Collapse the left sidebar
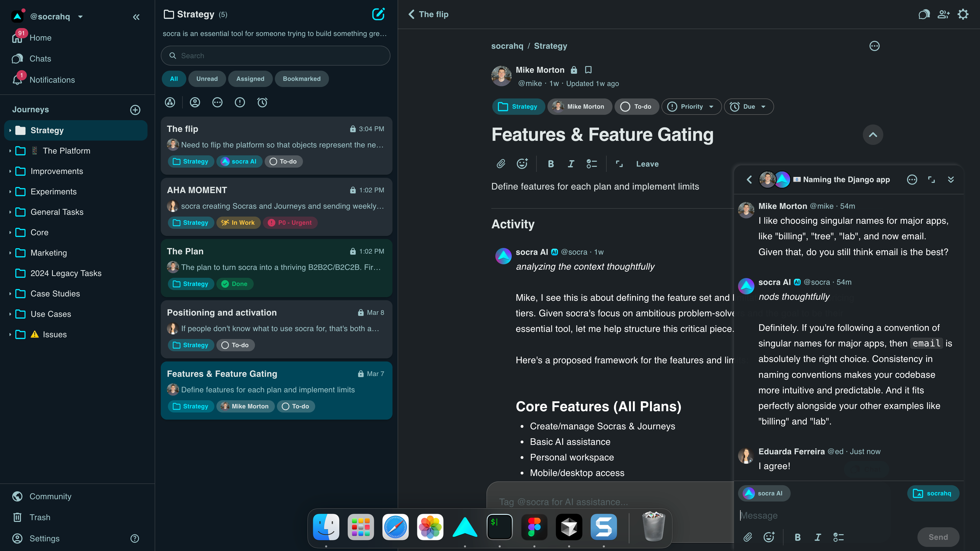 pyautogui.click(x=136, y=17)
